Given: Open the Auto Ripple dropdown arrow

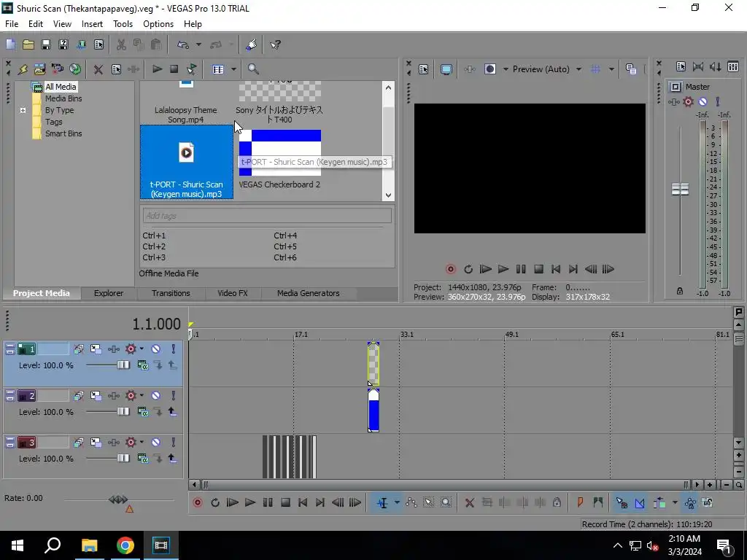Looking at the screenshot, I should tap(675, 502).
